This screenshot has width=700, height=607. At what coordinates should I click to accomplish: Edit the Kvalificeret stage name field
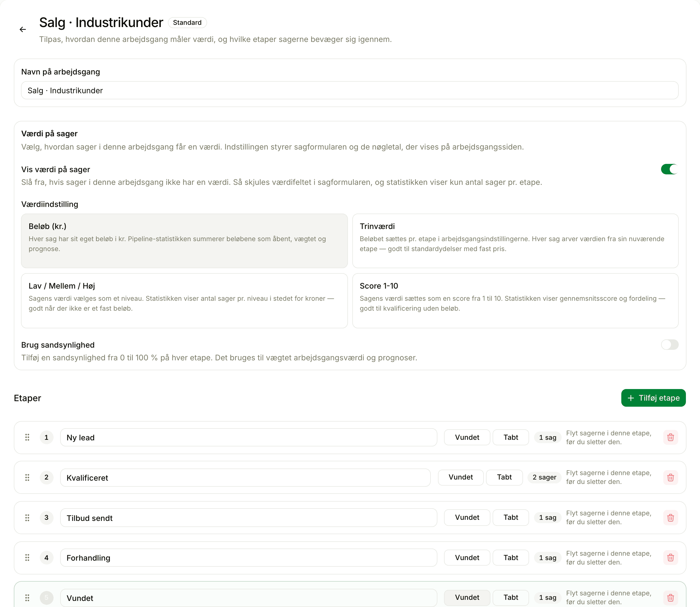(245, 478)
